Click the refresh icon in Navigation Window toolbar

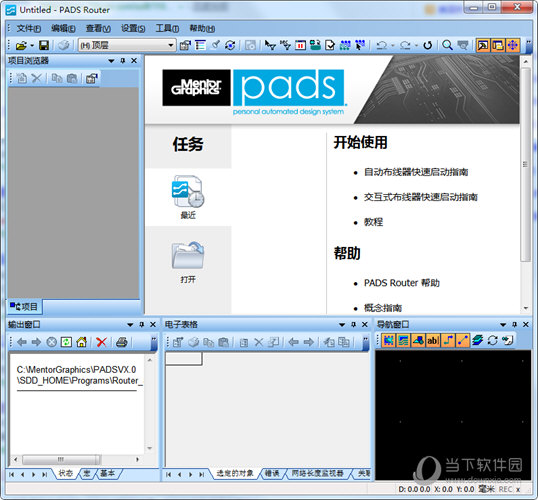coord(493,340)
